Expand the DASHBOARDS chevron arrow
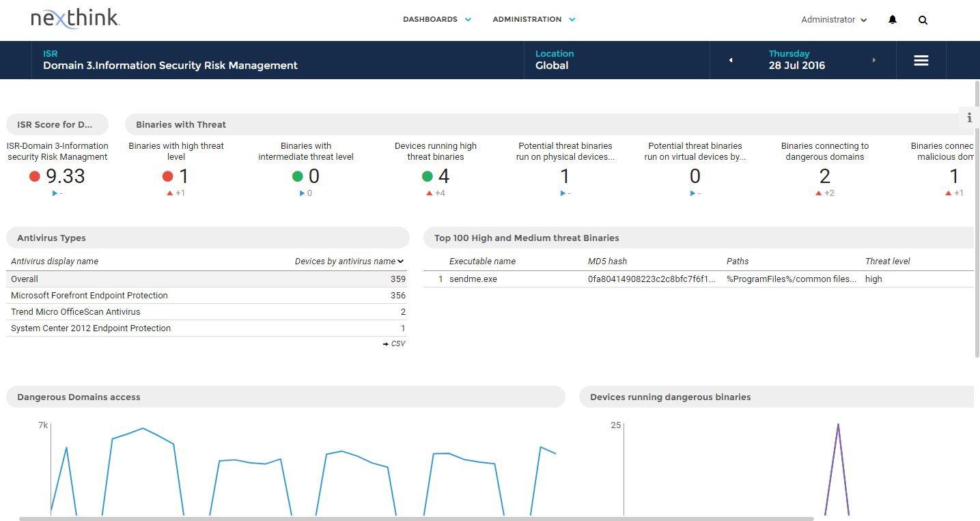Image resolution: width=980 pixels, height=521 pixels. click(468, 19)
